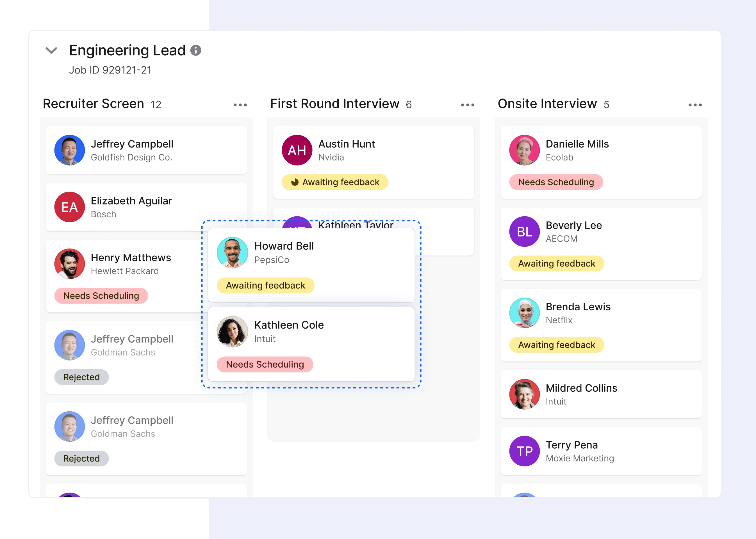
Task: Click Needs Scheduling badge on Kathleen Cole
Action: [x=265, y=364]
